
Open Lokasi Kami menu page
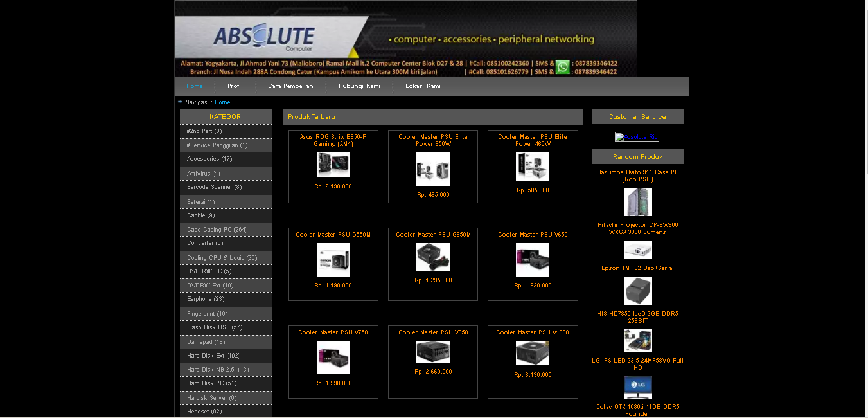423,86
